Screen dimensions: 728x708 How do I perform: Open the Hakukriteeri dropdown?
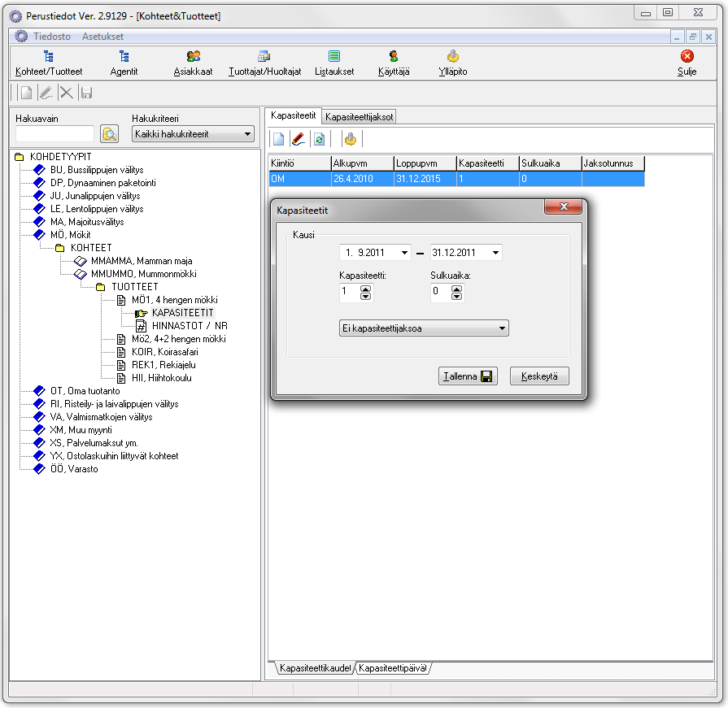pos(247,134)
